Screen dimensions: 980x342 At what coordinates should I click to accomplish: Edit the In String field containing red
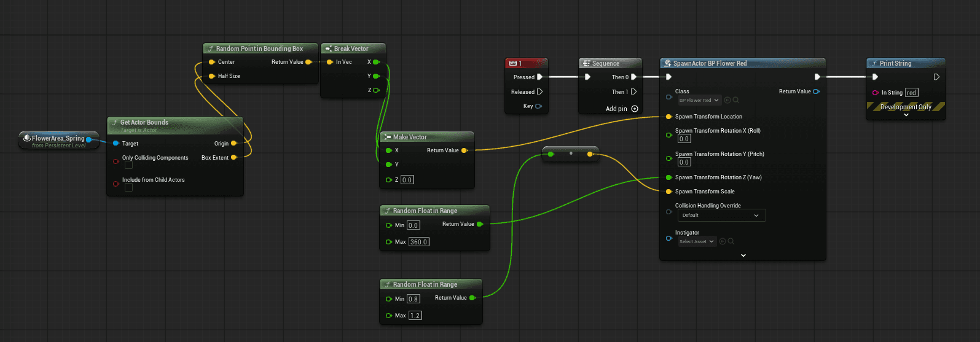911,93
